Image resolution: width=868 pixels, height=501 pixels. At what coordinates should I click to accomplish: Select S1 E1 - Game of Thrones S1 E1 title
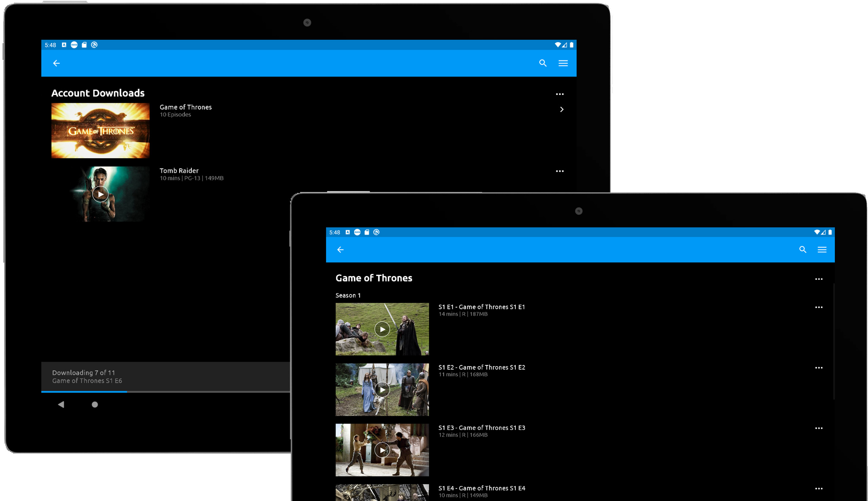(x=481, y=307)
